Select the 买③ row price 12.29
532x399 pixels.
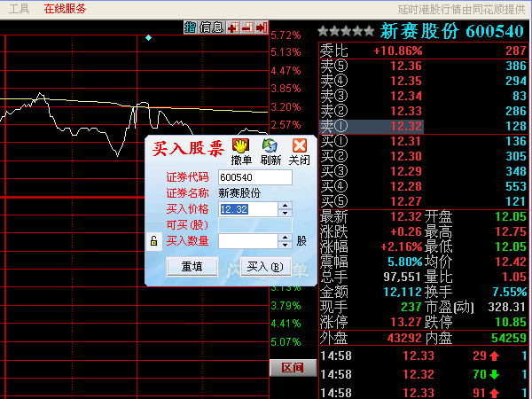pyautogui.click(x=406, y=171)
